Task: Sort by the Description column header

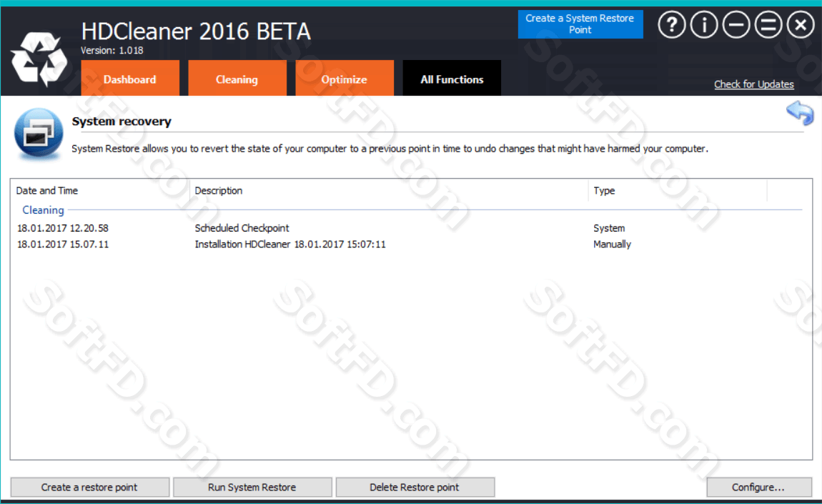Action: coord(388,190)
